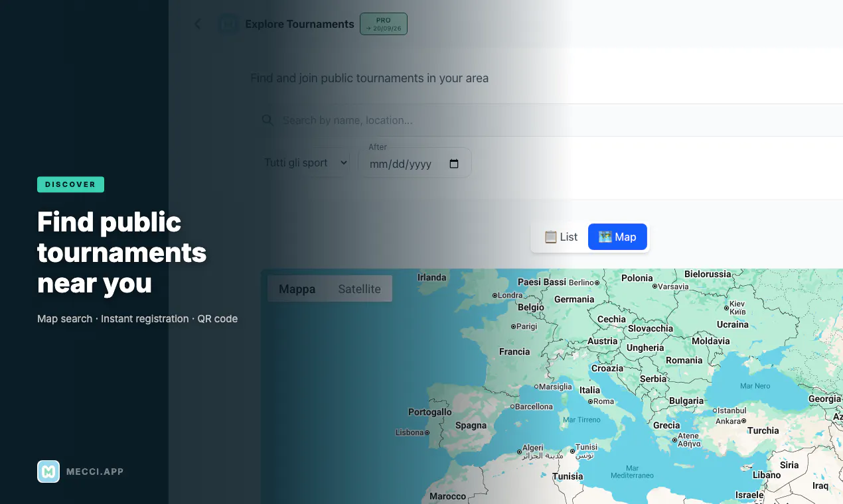This screenshot has width=843, height=504.
Task: Click Roma city marker on the map
Action: pyautogui.click(x=591, y=401)
